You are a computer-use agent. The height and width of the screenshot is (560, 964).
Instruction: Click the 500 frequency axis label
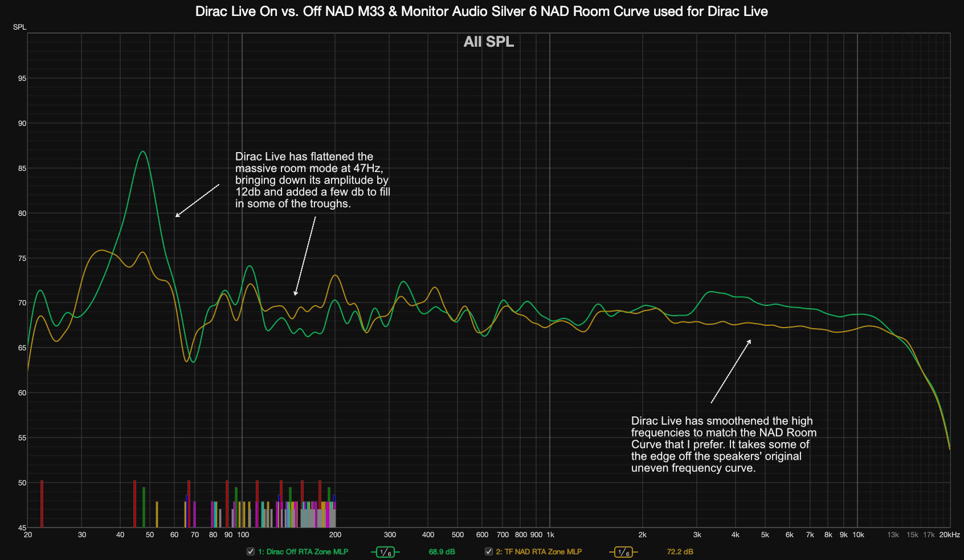458,534
